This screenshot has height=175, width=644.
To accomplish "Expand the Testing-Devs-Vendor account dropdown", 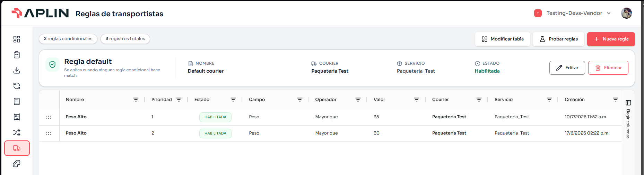I will (573, 13).
